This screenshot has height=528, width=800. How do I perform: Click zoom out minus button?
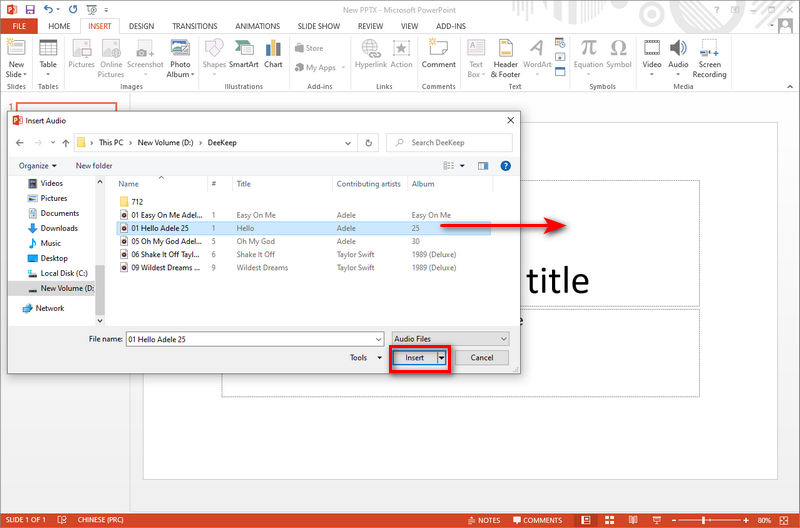click(674, 520)
